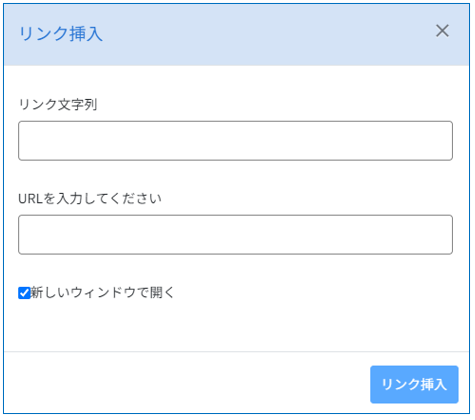Image resolution: width=475 pixels, height=420 pixels.
Task: Submit with the blue リンク挿入 button
Action: [x=414, y=384]
